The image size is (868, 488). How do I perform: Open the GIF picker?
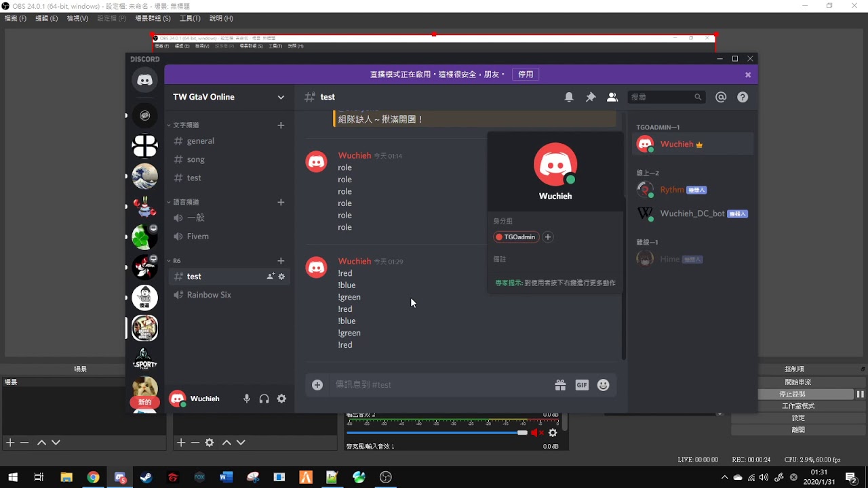point(582,385)
